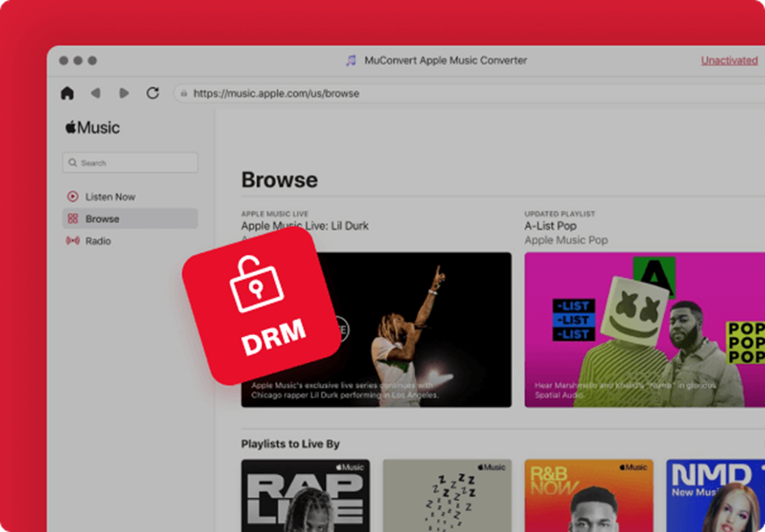
Task: Click the Listen Now play-circle icon
Action: click(73, 197)
